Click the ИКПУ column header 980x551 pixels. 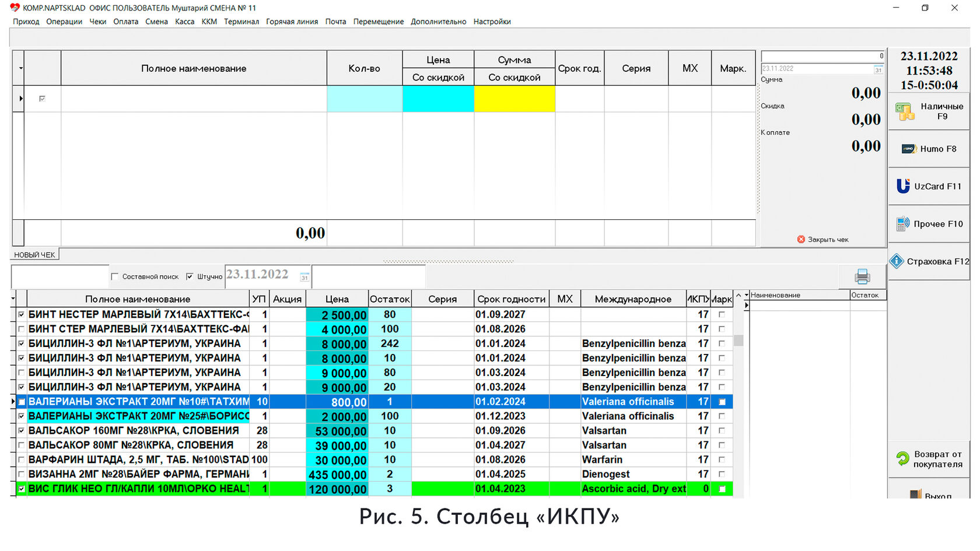pos(698,299)
